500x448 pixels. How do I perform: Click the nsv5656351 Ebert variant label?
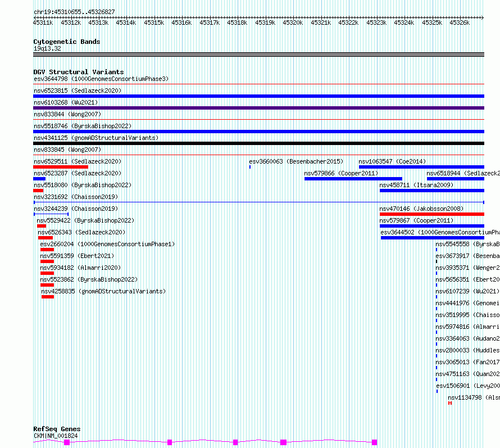[x=468, y=279]
